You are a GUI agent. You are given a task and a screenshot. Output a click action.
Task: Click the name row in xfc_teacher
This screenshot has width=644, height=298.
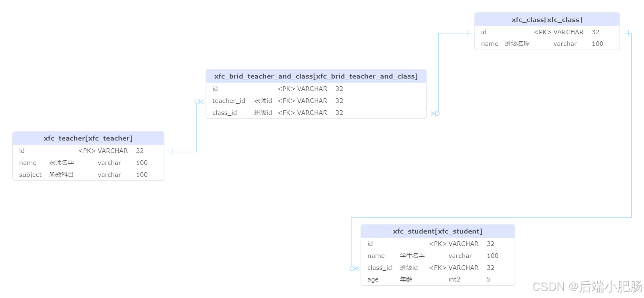(88, 162)
